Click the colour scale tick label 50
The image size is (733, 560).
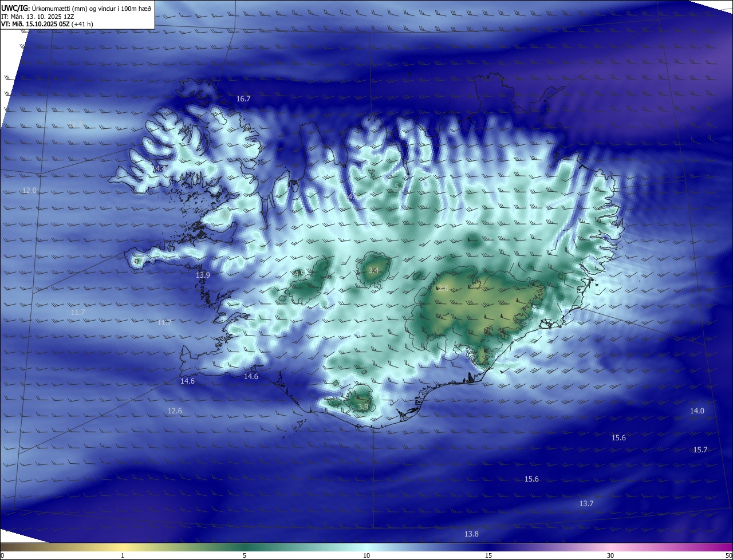(728, 555)
